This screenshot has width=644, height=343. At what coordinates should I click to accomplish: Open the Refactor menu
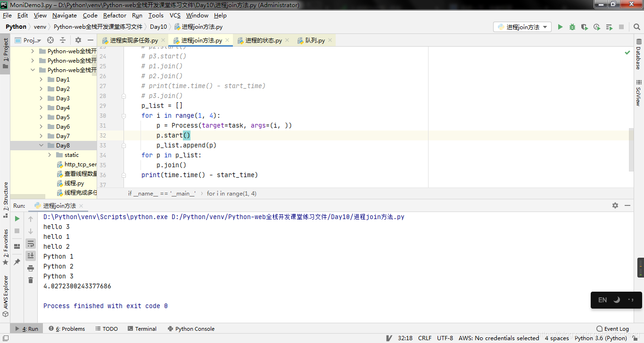click(115, 15)
